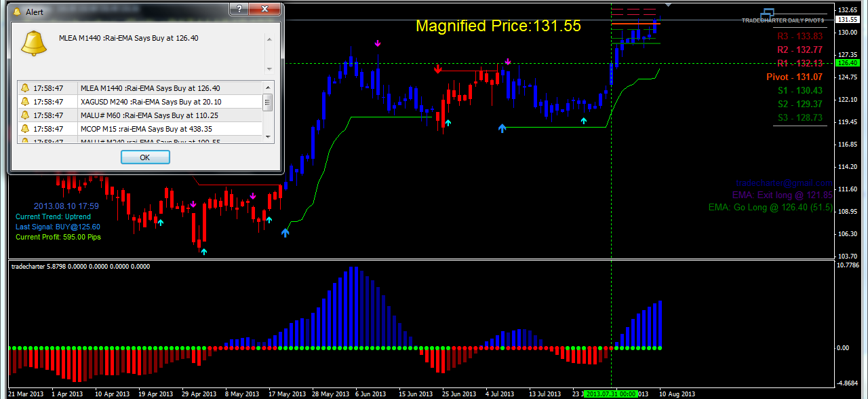Click the magenta down-arrow sell signal above the candles
Screen dimensions: 868x399
pos(377,43)
